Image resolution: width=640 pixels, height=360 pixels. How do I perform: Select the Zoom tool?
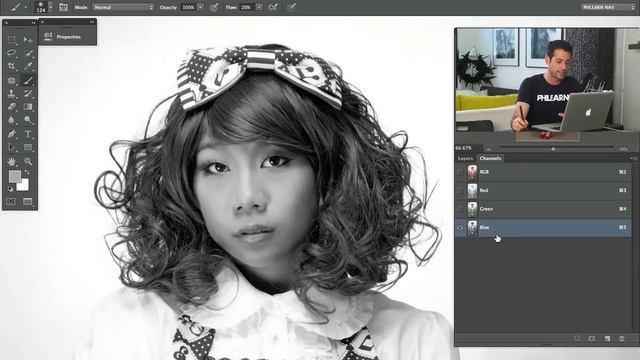point(28,161)
